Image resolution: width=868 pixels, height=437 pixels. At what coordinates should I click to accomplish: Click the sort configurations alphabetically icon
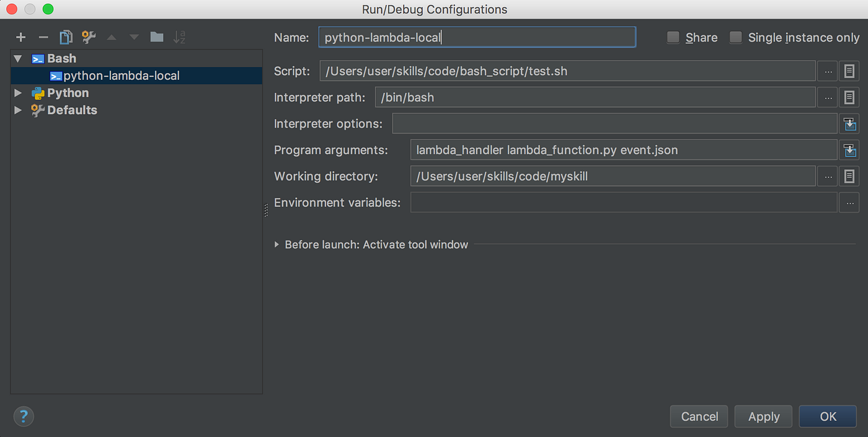tap(179, 38)
